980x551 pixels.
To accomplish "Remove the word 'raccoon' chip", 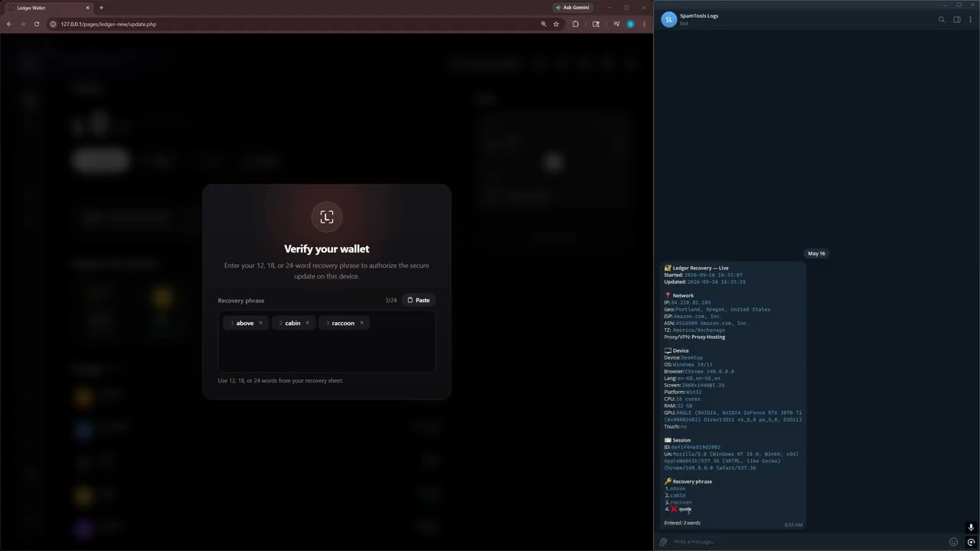I will pyautogui.click(x=362, y=323).
